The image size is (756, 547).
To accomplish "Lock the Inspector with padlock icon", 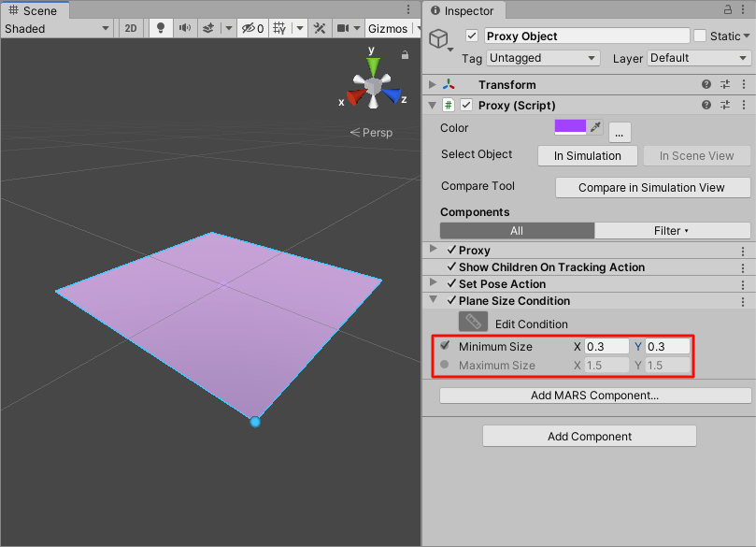I will [x=728, y=9].
